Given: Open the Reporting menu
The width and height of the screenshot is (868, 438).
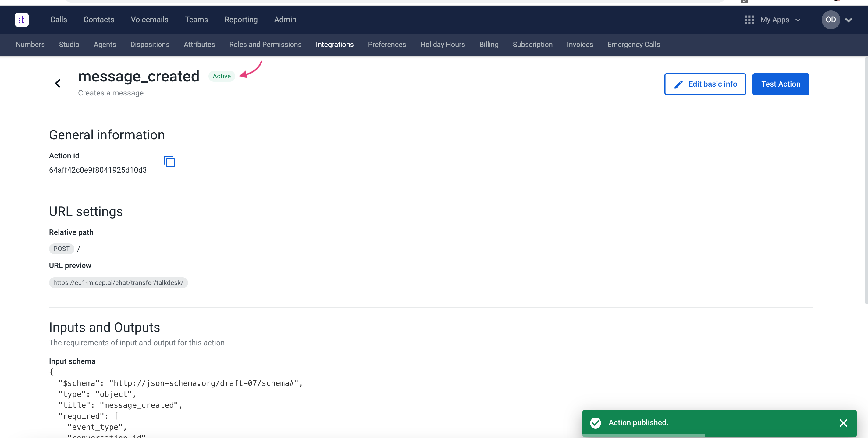Looking at the screenshot, I should (240, 20).
